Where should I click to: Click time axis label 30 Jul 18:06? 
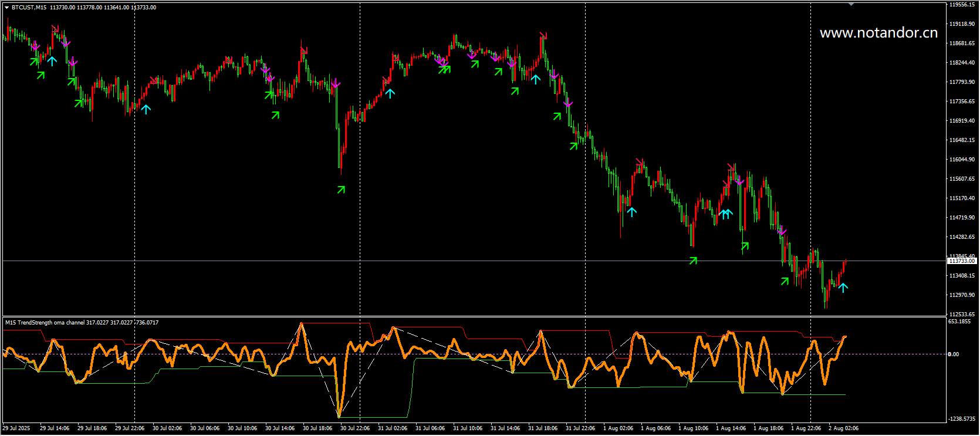pos(317,428)
